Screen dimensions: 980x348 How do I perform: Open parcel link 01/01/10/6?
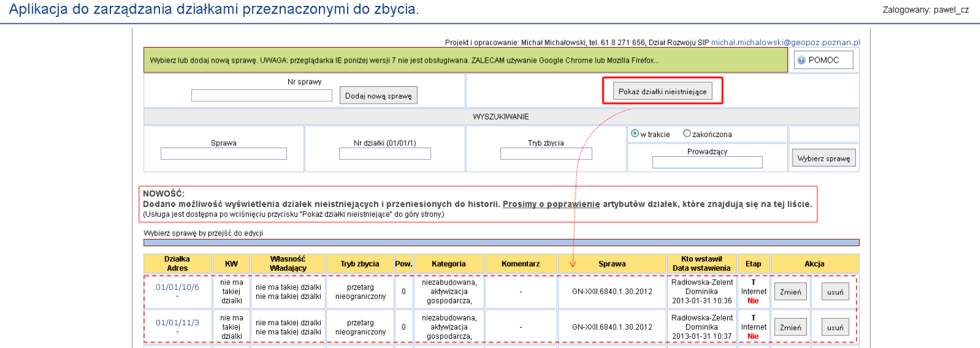pos(177,287)
